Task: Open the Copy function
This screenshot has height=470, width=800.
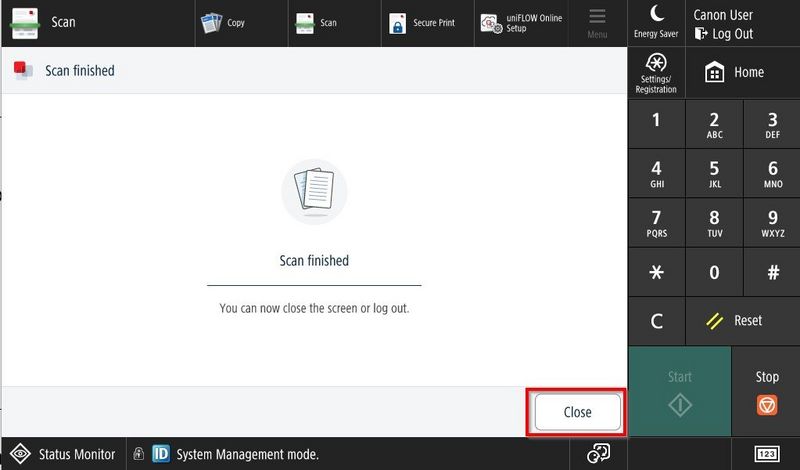Action: click(x=223, y=22)
